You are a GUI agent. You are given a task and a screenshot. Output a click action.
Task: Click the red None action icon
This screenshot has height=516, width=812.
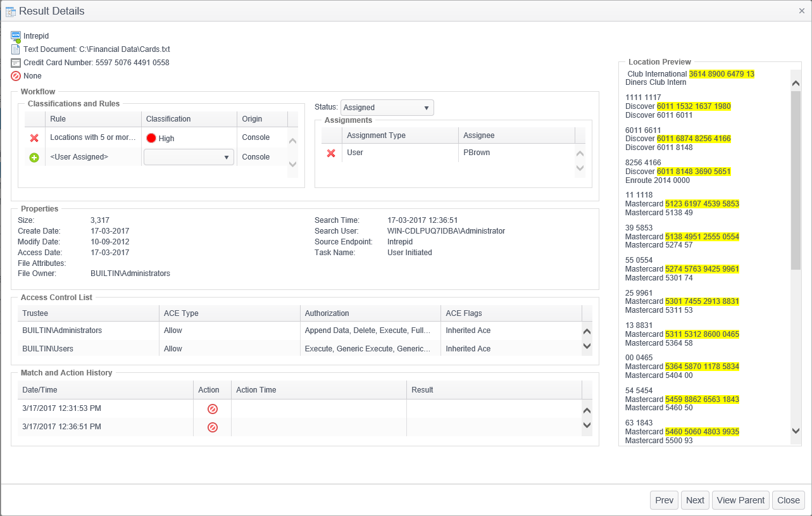(16, 76)
